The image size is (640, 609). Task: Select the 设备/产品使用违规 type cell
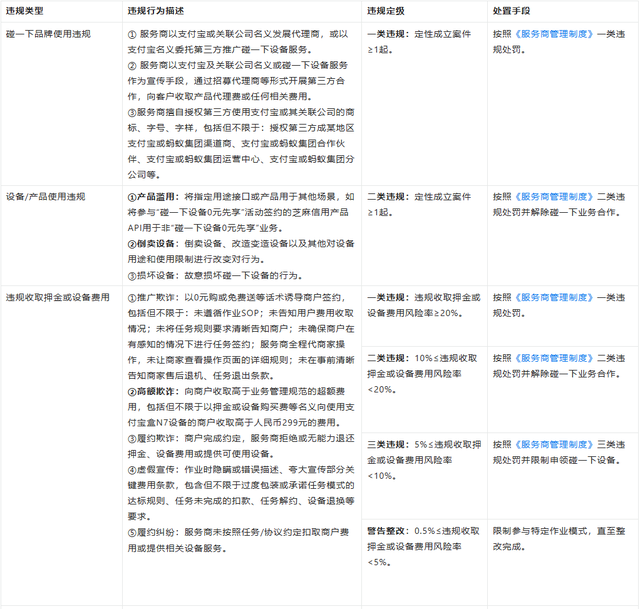(x=45, y=197)
